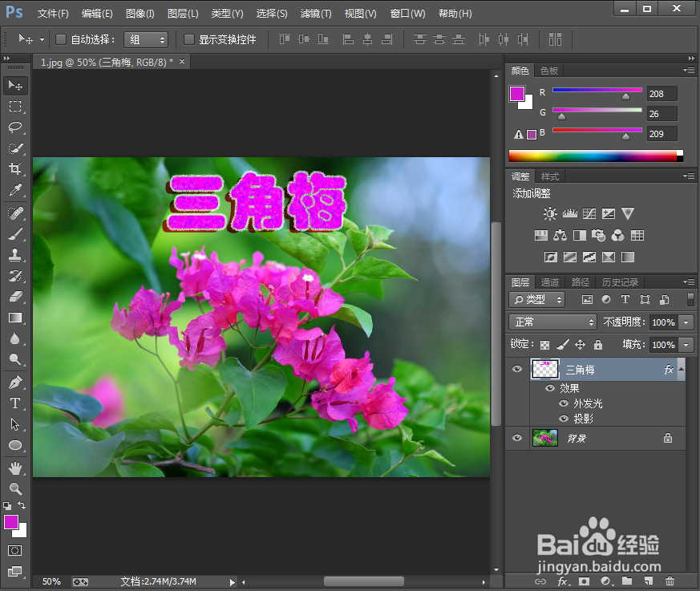The height and width of the screenshot is (591, 700).
Task: Open the 文件(F) menu
Action: tap(53, 14)
